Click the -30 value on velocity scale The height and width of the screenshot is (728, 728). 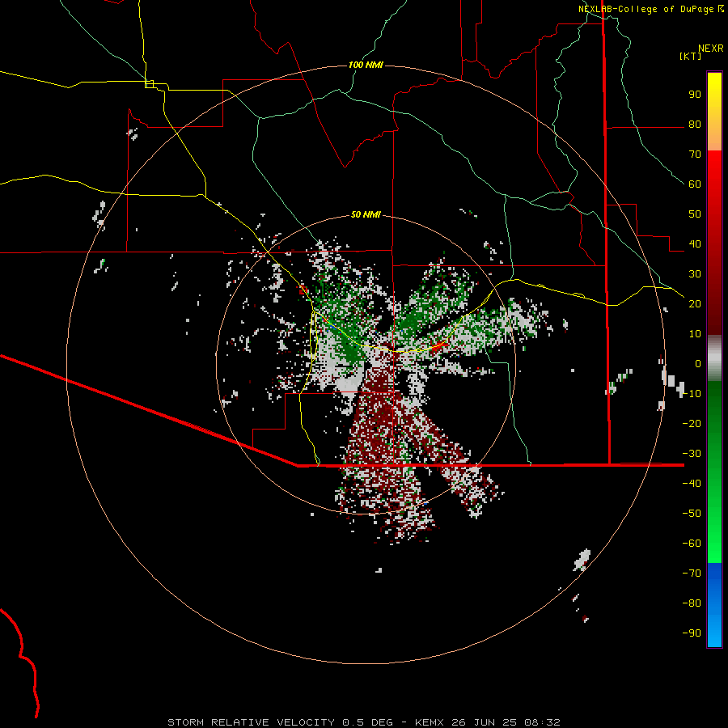coord(692,454)
